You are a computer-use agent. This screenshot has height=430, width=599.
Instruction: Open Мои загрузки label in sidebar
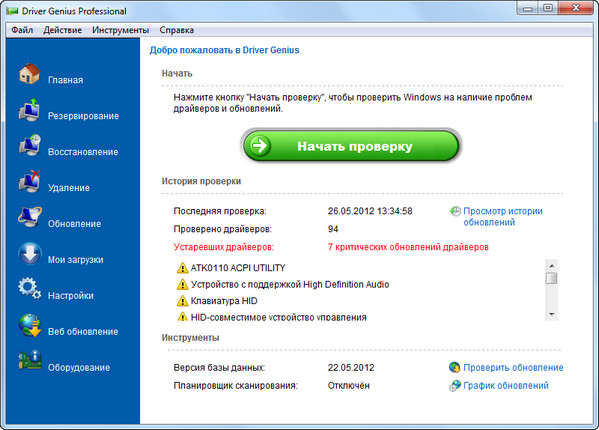(x=76, y=260)
